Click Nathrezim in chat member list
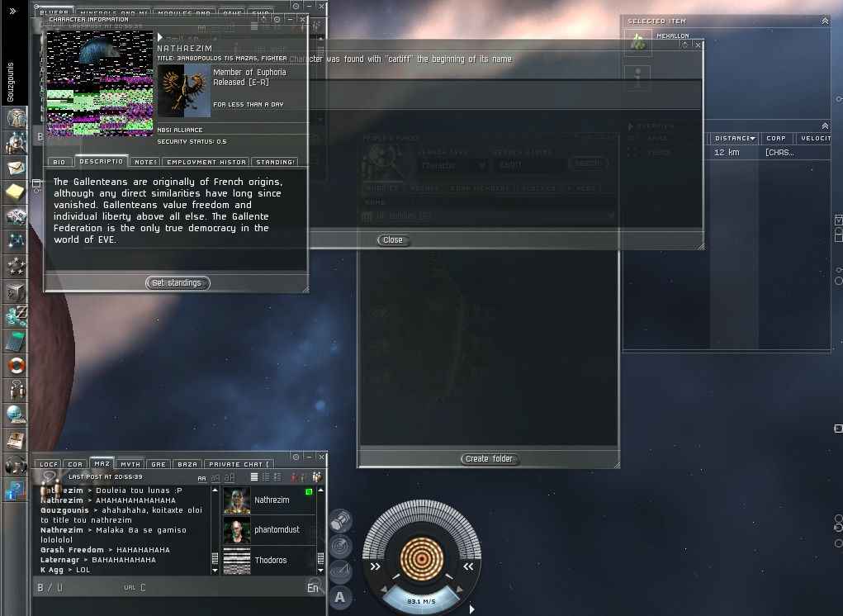 tap(269, 500)
